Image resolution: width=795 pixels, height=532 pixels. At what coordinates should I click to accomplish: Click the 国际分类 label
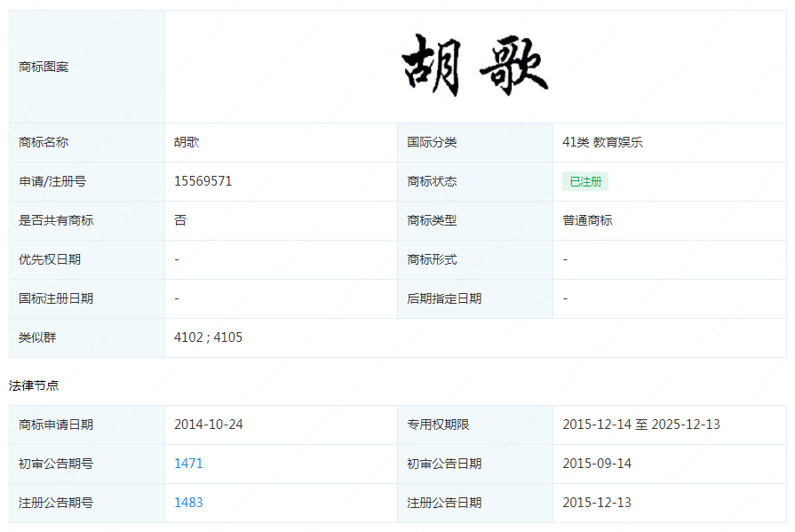[432, 142]
